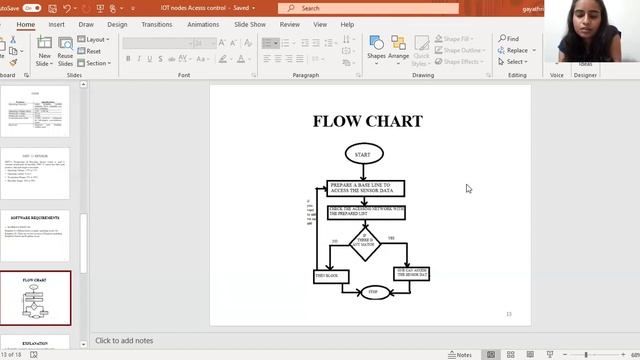Open Customize Quick Access Toolbar arrow
The height and width of the screenshot is (360, 640).
click(x=133, y=8)
